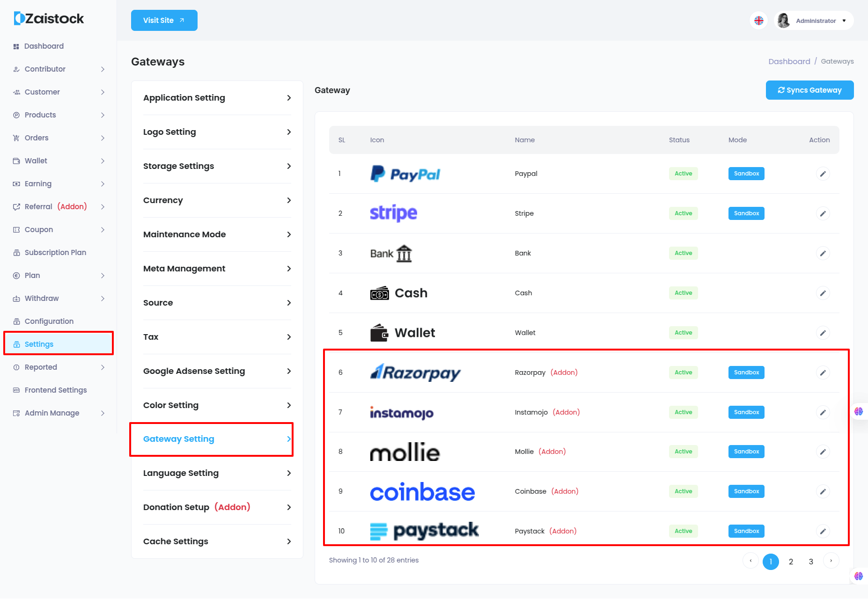The height and width of the screenshot is (599, 868).
Task: Edit the Razorpay gateway pencil icon
Action: (x=823, y=373)
